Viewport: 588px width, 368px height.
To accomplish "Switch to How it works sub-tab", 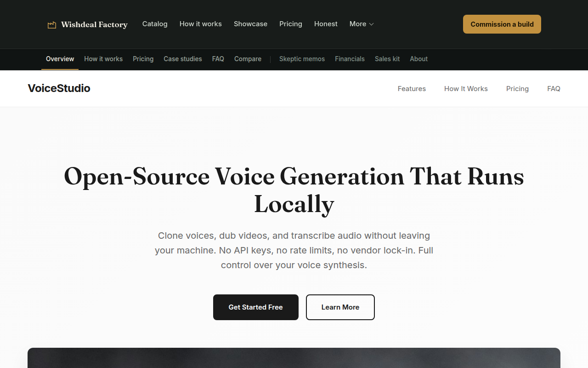I will click(103, 59).
